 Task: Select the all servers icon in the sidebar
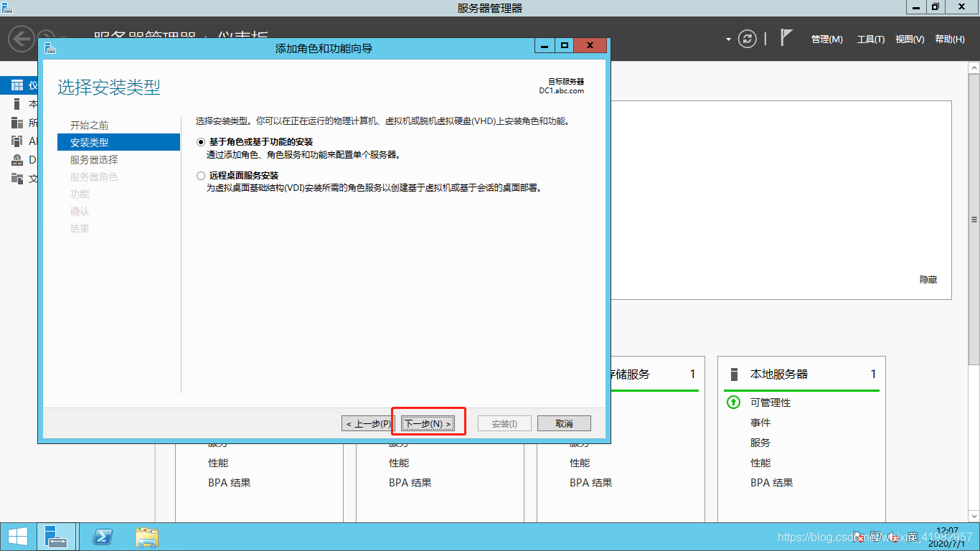(17, 123)
